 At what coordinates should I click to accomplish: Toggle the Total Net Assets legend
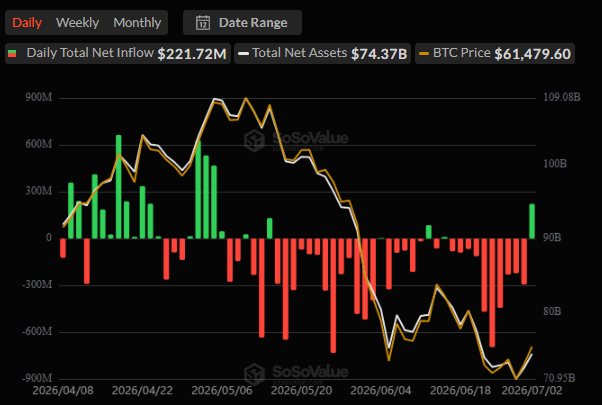coord(322,53)
